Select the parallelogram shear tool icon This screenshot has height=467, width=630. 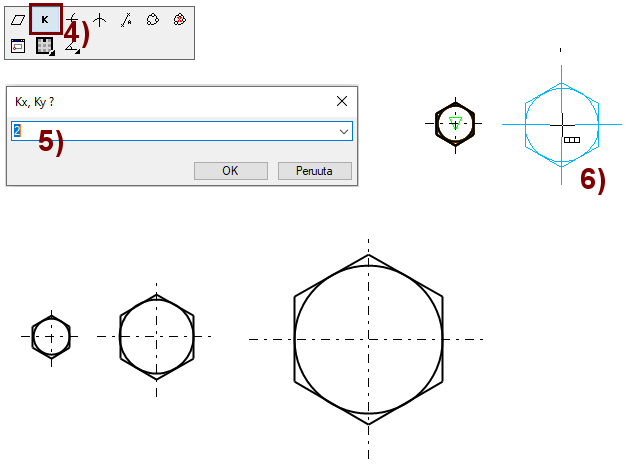pos(18,20)
